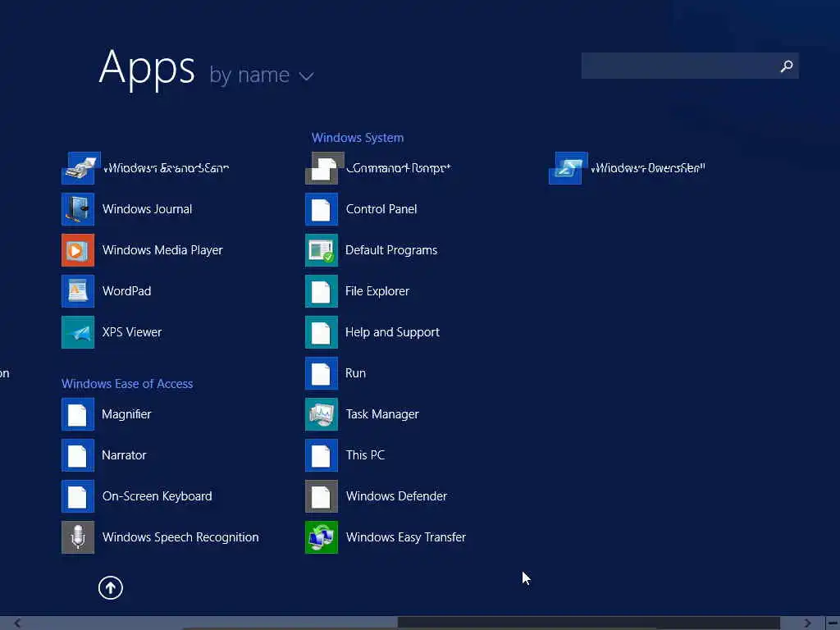Launch the WordPad icon
Image resolution: width=840 pixels, height=630 pixels.
point(78,291)
